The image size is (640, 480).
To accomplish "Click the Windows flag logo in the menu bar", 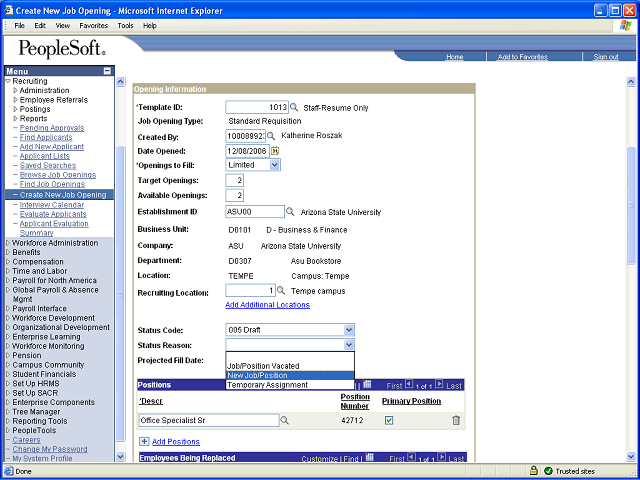I will click(x=625, y=26).
